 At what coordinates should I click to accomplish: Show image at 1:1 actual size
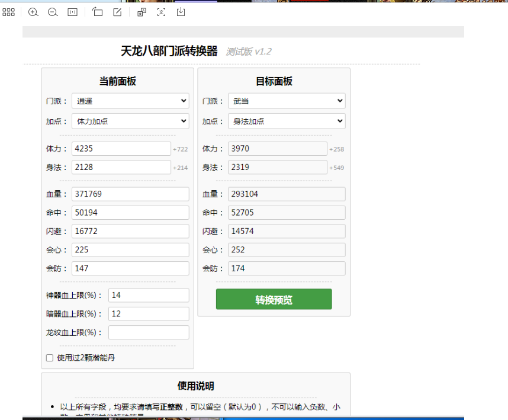pyautogui.click(x=72, y=12)
